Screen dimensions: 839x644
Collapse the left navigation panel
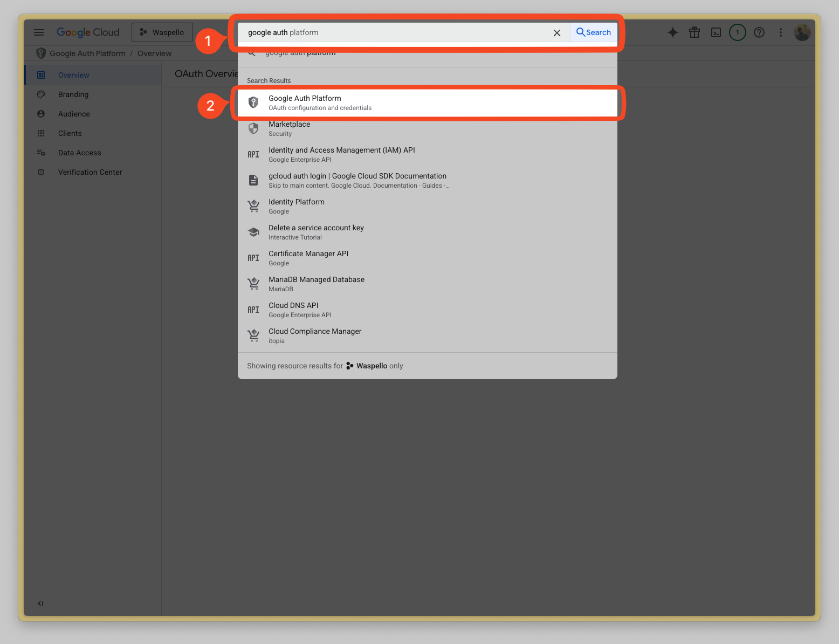[x=40, y=603]
